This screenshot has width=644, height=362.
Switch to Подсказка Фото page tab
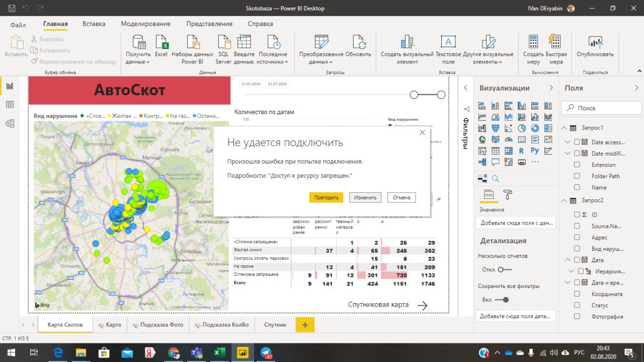(158, 325)
